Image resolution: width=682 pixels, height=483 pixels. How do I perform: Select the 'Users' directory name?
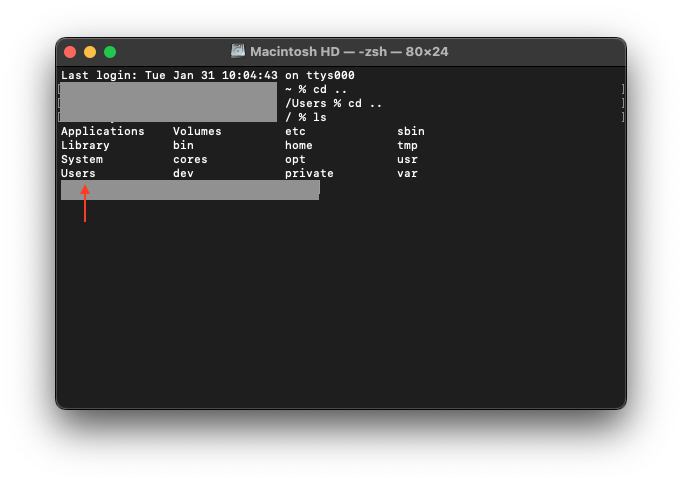[x=78, y=173]
